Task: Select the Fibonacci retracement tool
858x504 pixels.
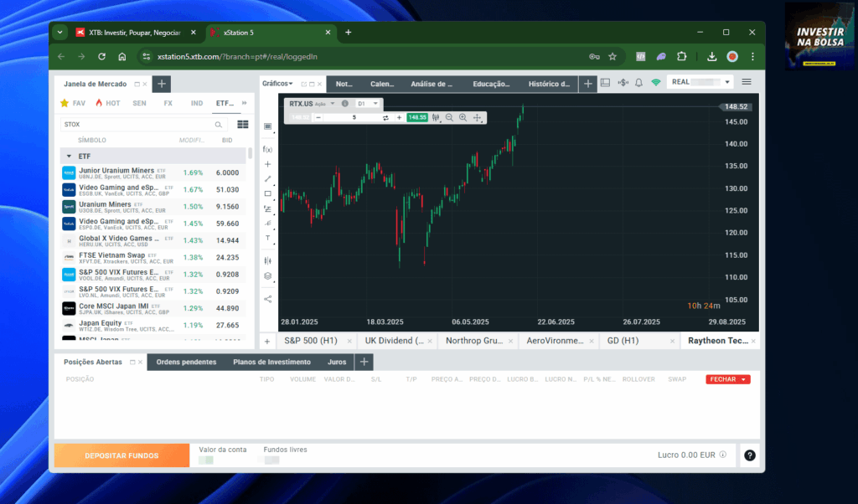Action: click(267, 208)
